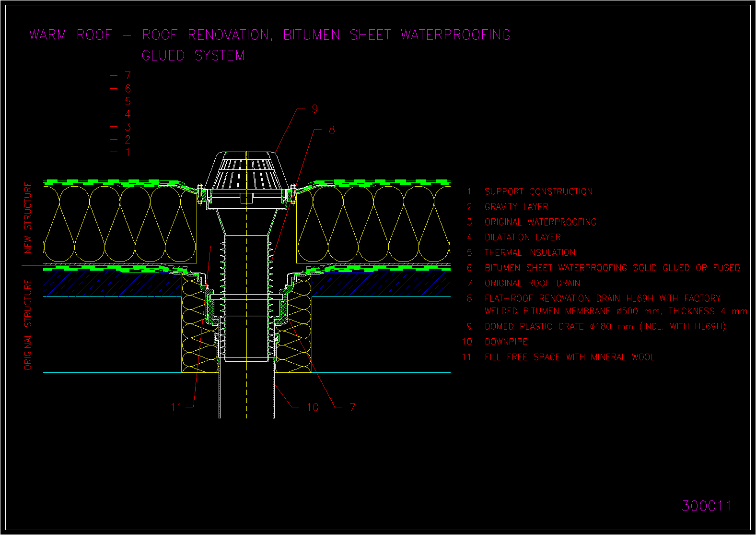
Task: Click leader label 11 beside the downpipe
Action: click(176, 407)
